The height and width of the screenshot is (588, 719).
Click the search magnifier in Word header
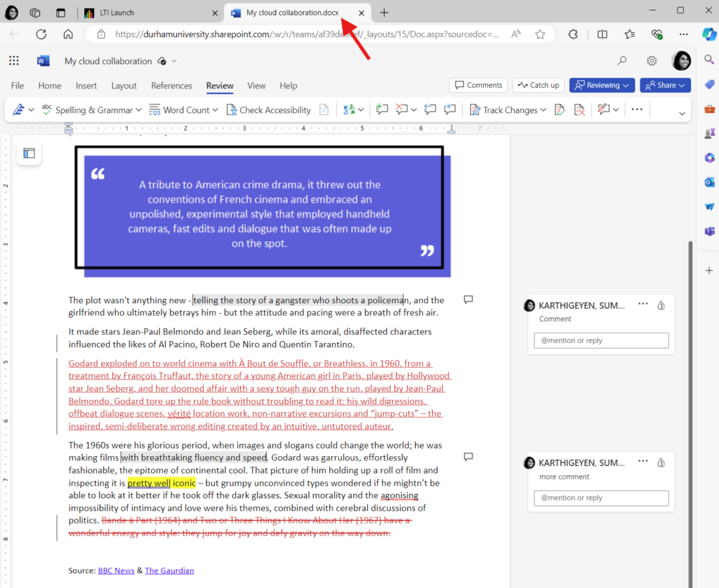point(622,60)
